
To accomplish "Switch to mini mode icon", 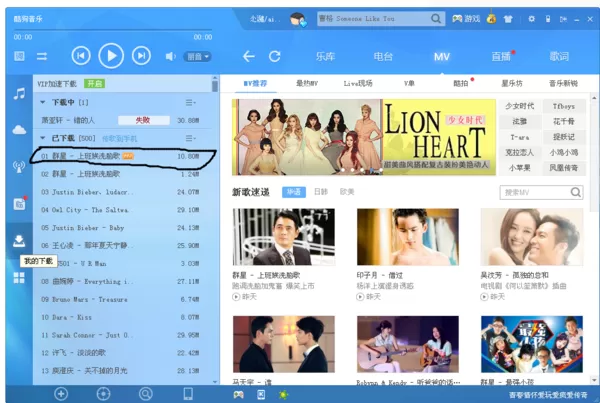I will pos(563,19).
